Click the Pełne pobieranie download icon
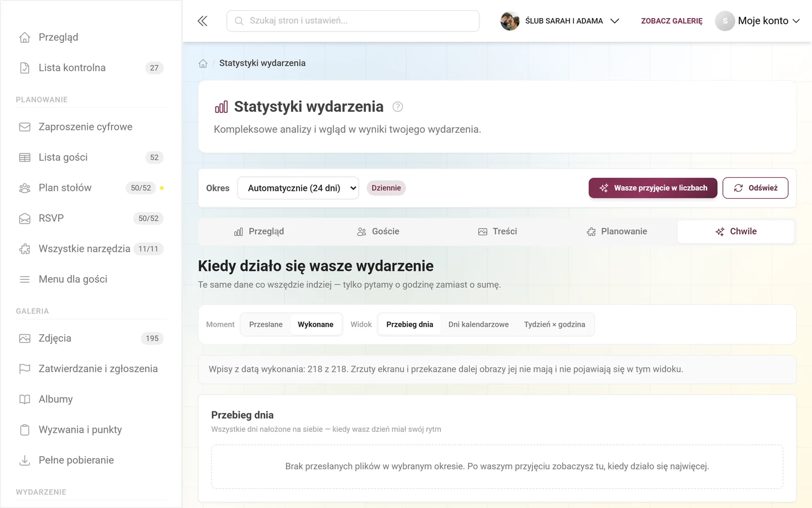The width and height of the screenshot is (812, 508). point(25,461)
